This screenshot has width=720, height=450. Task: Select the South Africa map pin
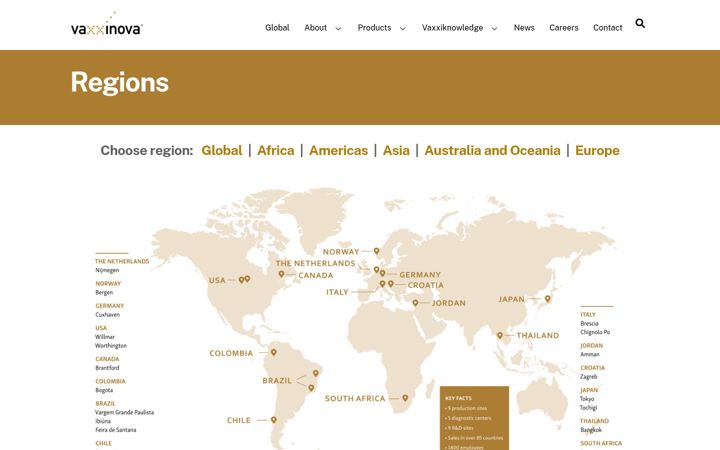[x=405, y=398]
